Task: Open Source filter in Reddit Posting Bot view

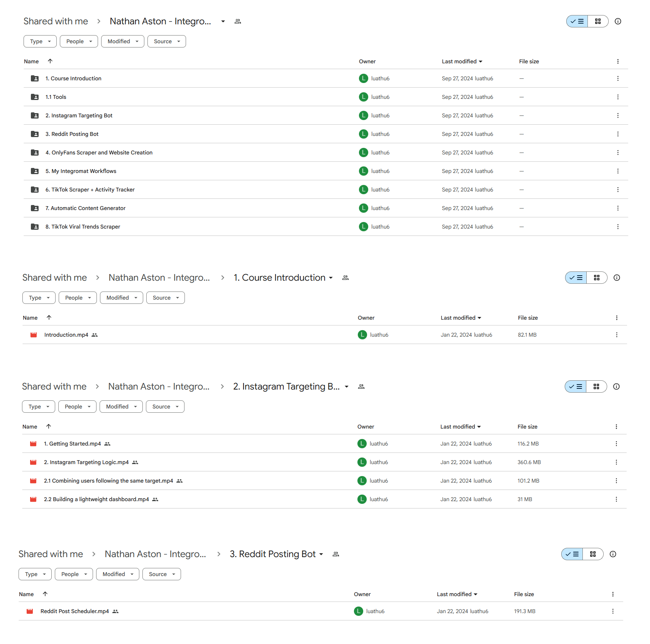Action: point(162,574)
